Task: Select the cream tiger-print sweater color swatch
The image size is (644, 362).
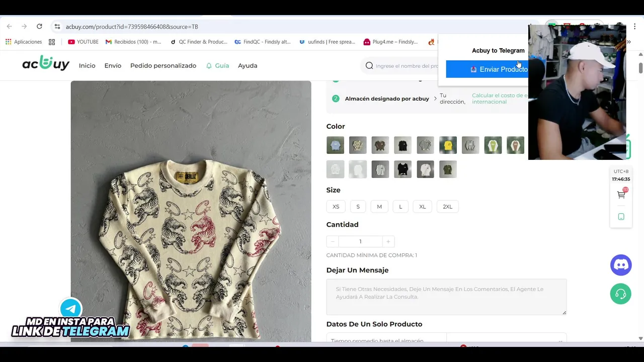Action: [x=358, y=145]
